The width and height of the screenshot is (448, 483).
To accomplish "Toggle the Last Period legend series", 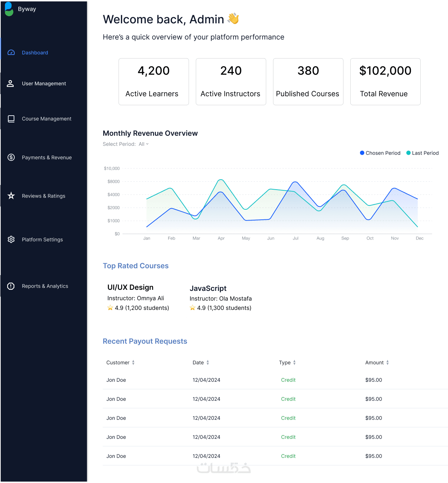I will [422, 153].
